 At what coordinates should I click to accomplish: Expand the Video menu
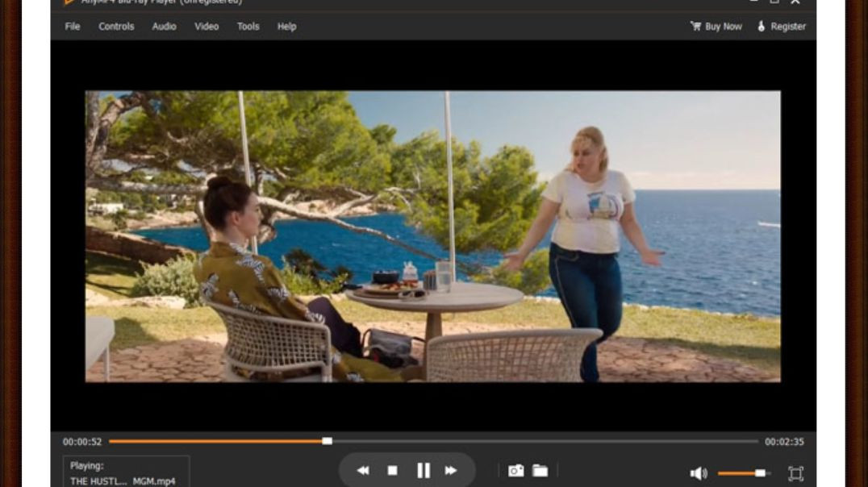(x=207, y=27)
